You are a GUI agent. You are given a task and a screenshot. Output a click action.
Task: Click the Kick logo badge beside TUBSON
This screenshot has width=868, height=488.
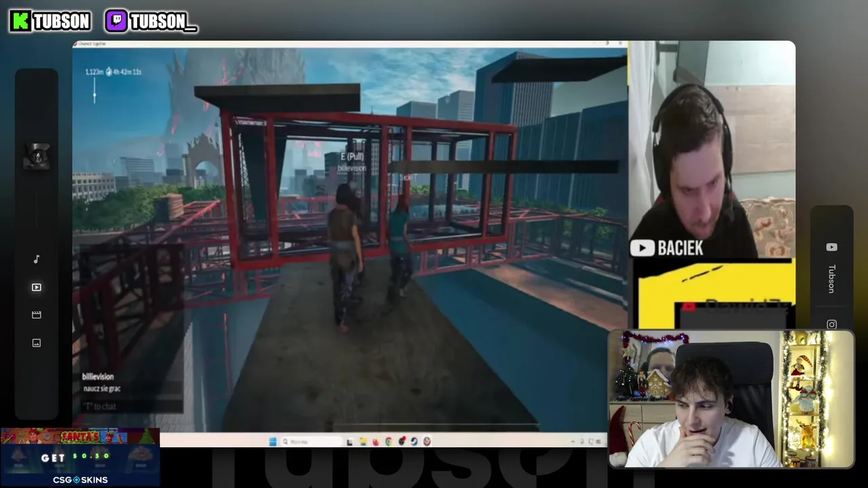pos(20,21)
